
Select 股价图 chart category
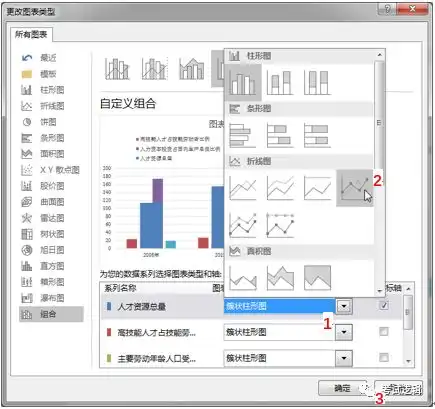51,186
